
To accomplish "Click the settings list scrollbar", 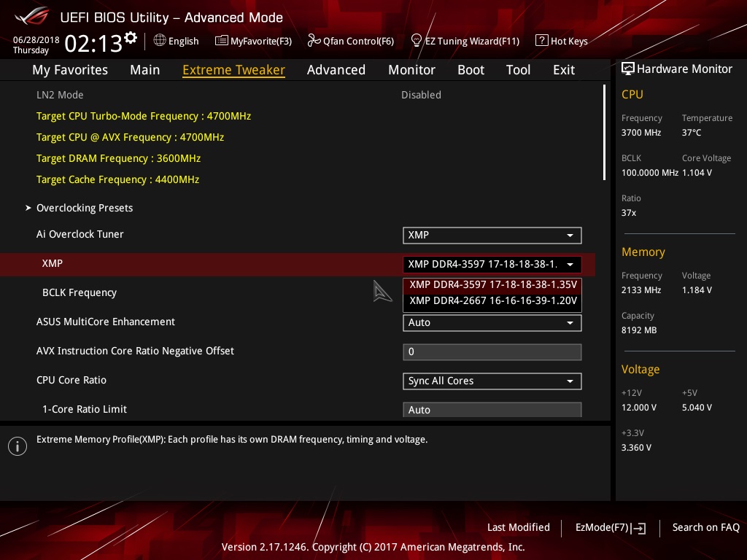I will [x=604, y=133].
